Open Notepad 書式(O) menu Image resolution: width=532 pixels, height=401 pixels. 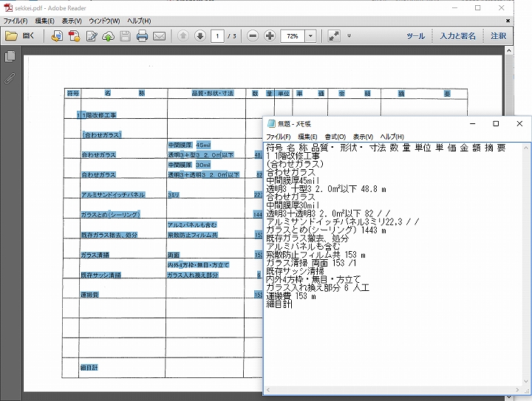(x=335, y=137)
